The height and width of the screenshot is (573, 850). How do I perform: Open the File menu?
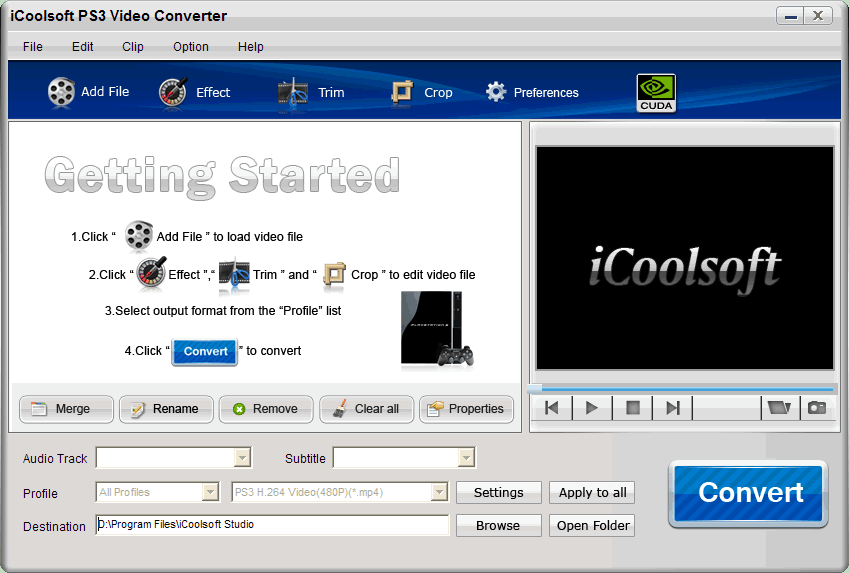33,47
